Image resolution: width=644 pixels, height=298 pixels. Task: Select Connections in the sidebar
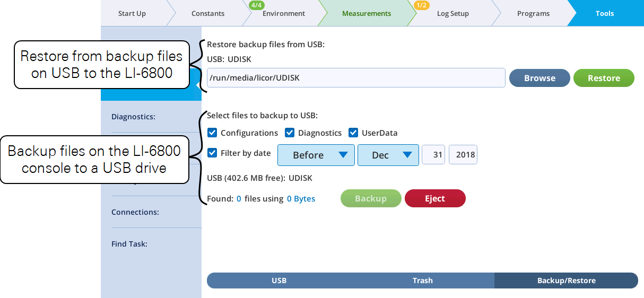click(x=135, y=212)
